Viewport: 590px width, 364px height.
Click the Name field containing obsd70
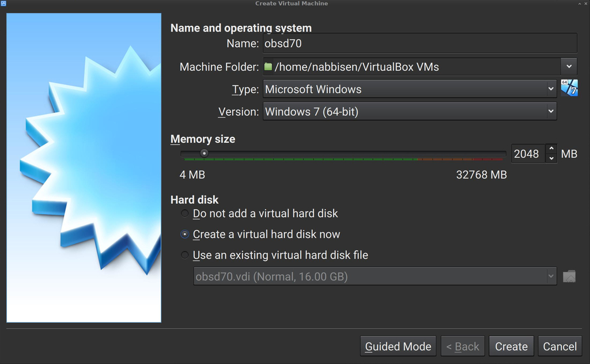pyautogui.click(x=420, y=43)
